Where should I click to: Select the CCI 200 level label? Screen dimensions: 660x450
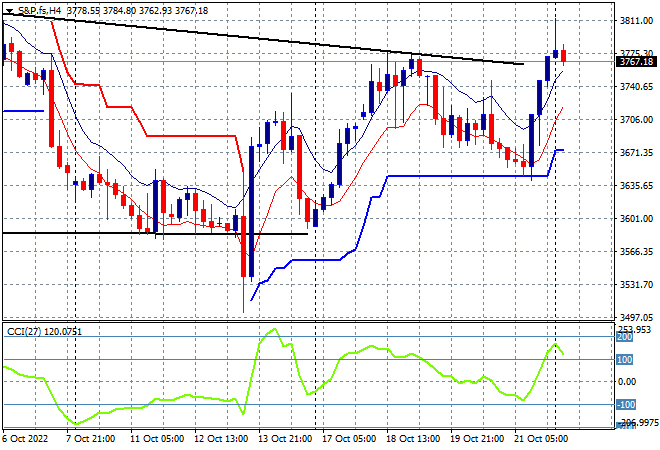coord(624,337)
